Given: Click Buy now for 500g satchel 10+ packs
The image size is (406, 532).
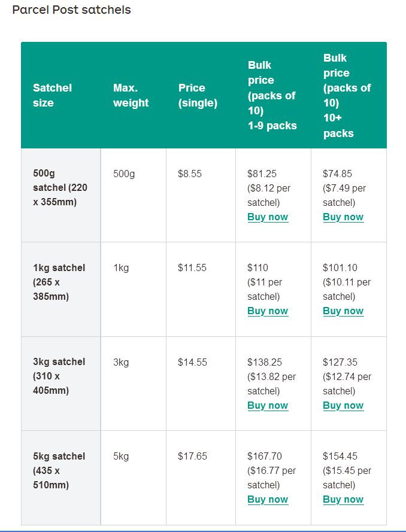Looking at the screenshot, I should [x=343, y=217].
